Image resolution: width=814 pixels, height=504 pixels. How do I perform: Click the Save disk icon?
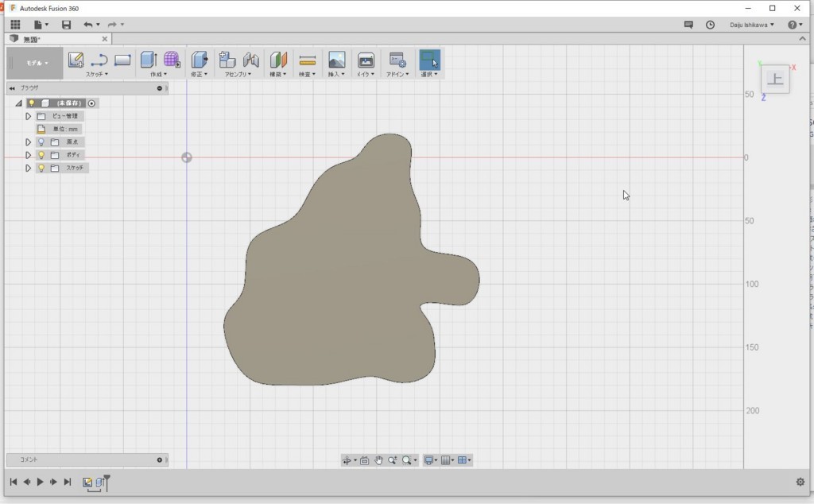click(66, 25)
